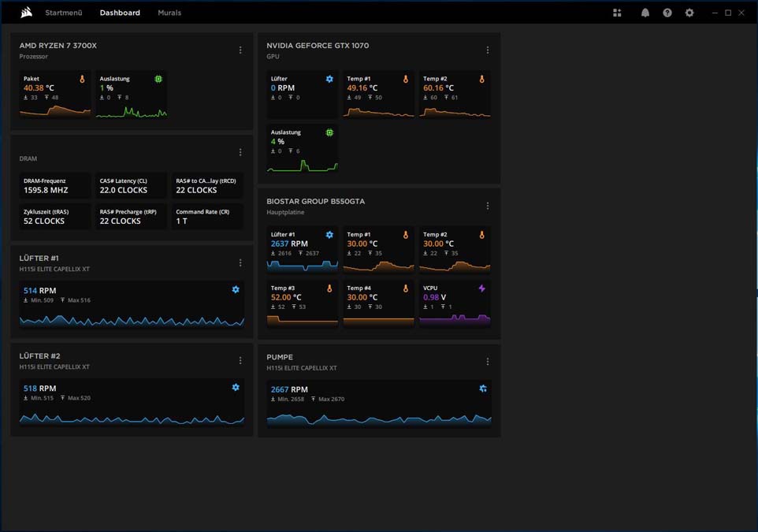
Task: Open options menu for Lüfter #2 panel
Action: 240,361
